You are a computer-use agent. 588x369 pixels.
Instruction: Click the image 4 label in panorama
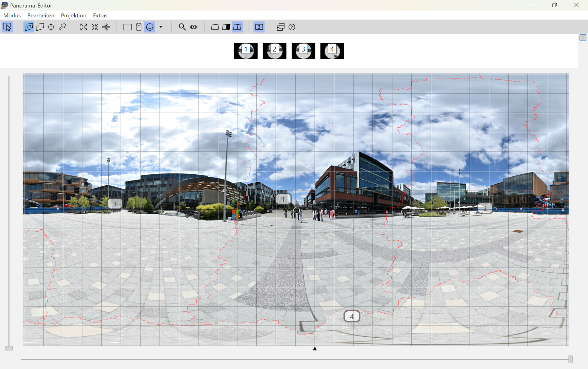click(x=352, y=316)
